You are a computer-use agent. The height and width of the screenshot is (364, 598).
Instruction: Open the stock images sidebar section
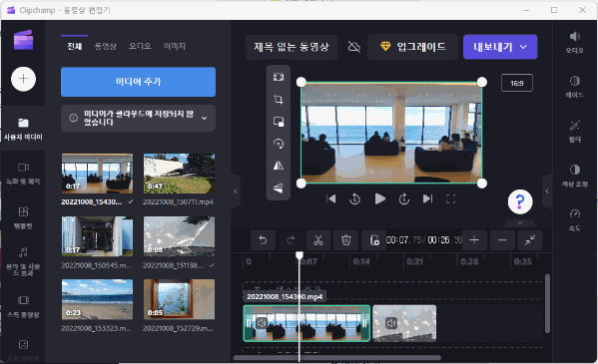[x=23, y=350]
